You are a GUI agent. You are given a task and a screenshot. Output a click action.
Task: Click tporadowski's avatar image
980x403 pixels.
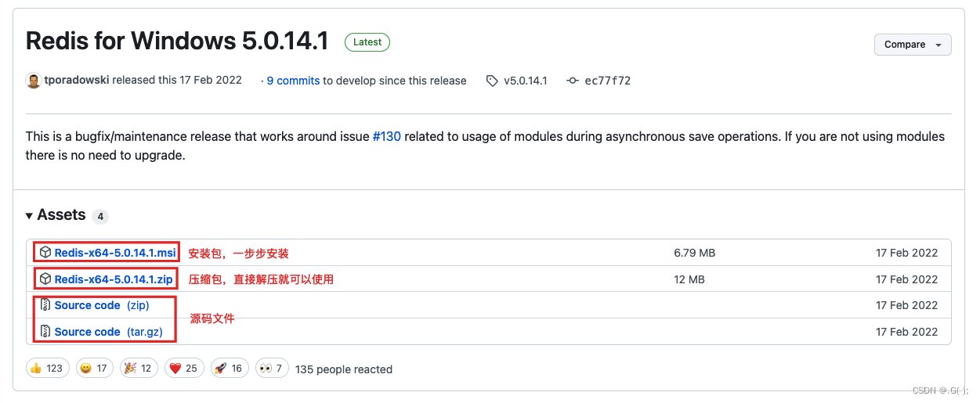pos(34,81)
